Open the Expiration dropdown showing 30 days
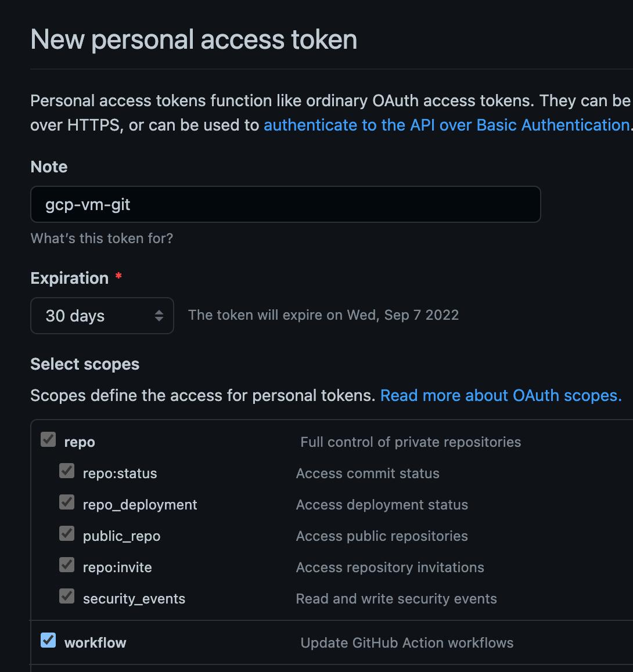Screen dimensions: 633x672 (x=102, y=316)
